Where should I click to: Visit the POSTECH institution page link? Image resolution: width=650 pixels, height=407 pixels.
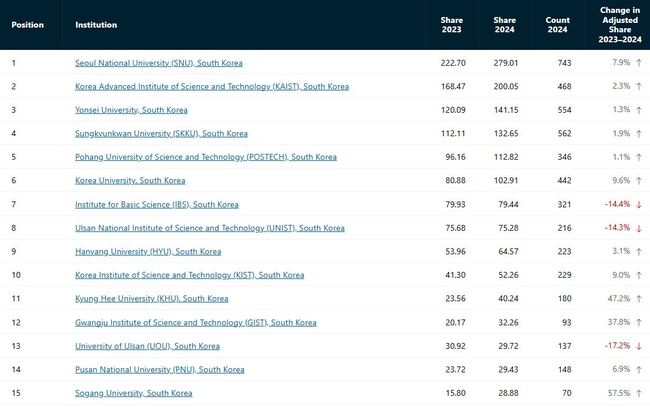pos(206,157)
